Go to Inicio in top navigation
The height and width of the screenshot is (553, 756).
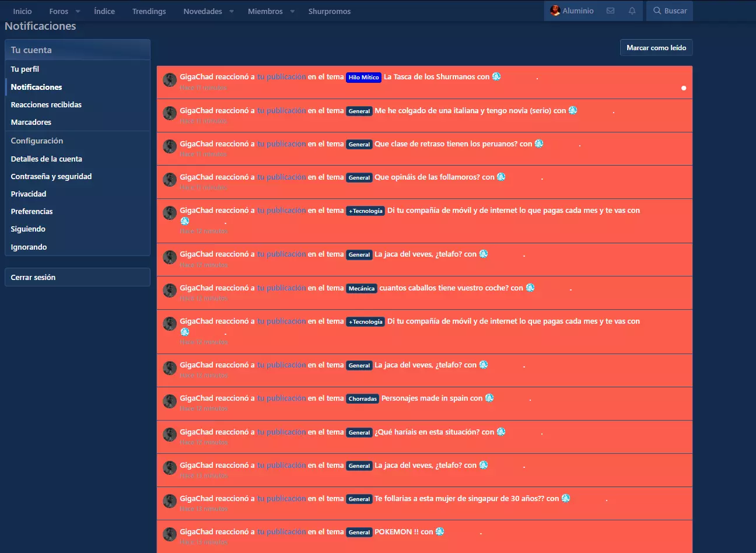pyautogui.click(x=23, y=11)
